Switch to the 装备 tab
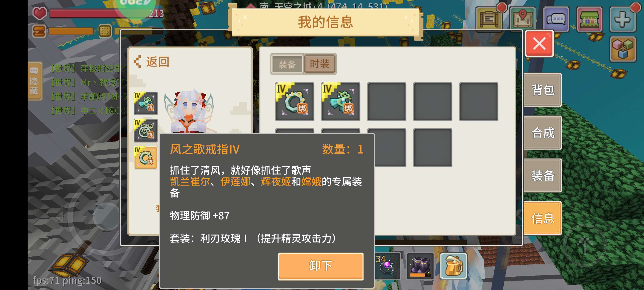 [x=287, y=64]
